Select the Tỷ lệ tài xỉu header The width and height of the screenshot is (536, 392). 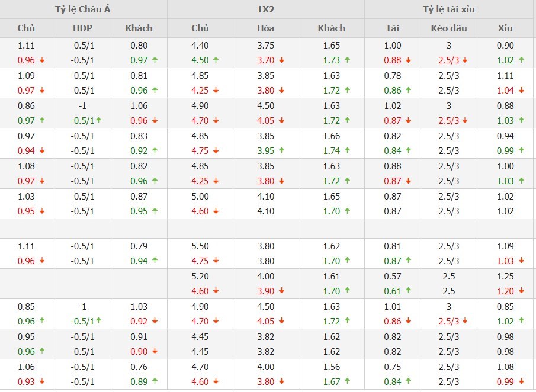[449, 9]
